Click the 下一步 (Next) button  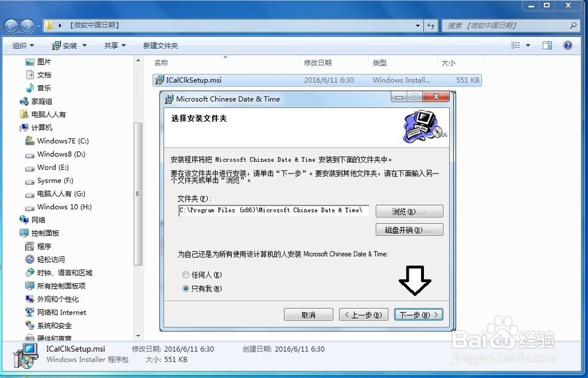point(419,315)
